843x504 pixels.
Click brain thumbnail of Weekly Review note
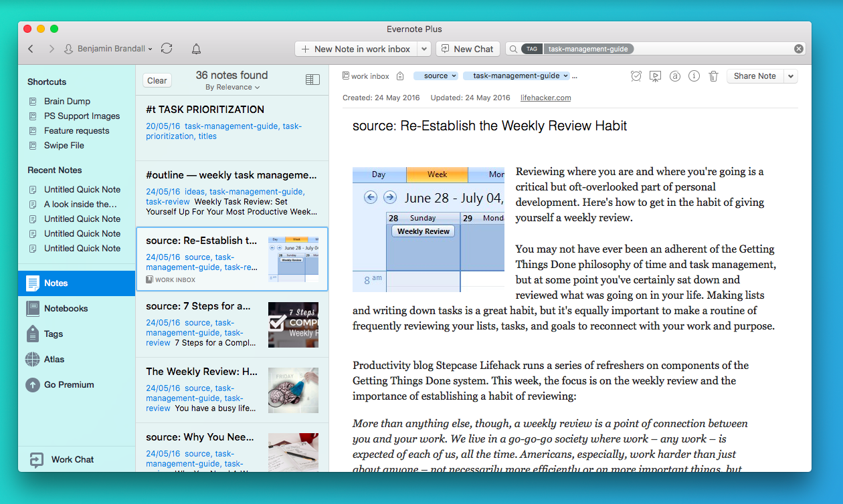pos(293,390)
